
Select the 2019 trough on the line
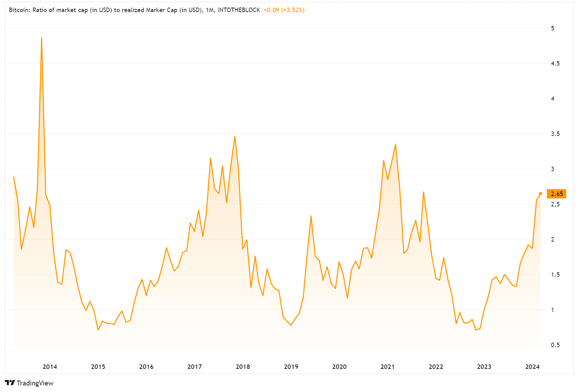click(291, 325)
